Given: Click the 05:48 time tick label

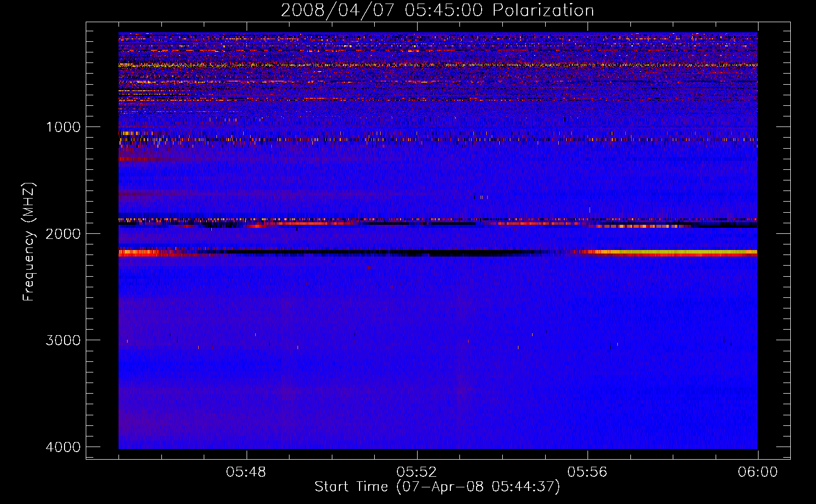Looking at the screenshot, I should pos(246,472).
